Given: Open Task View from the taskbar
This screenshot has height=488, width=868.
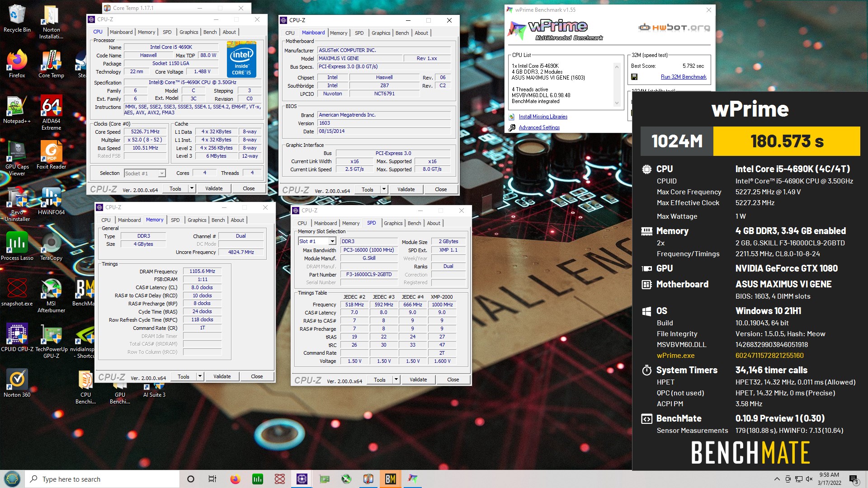Looking at the screenshot, I should (212, 479).
